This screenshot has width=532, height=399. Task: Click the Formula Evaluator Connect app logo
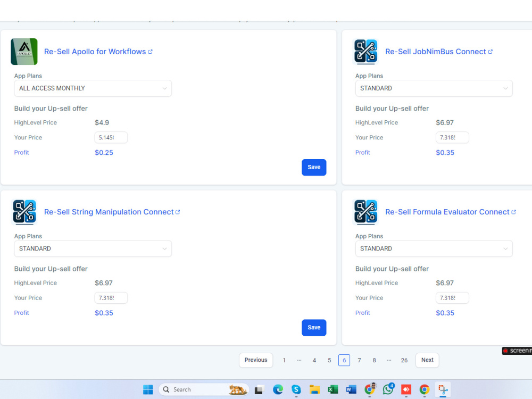(365, 212)
